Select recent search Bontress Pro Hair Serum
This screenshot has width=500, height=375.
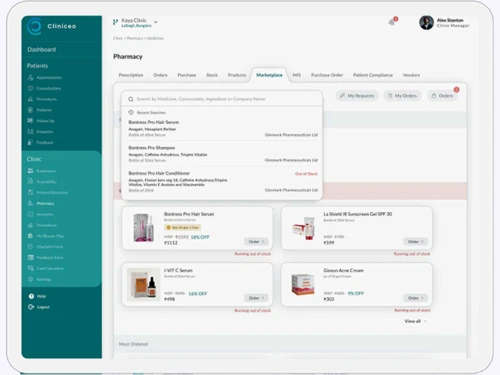tap(223, 128)
